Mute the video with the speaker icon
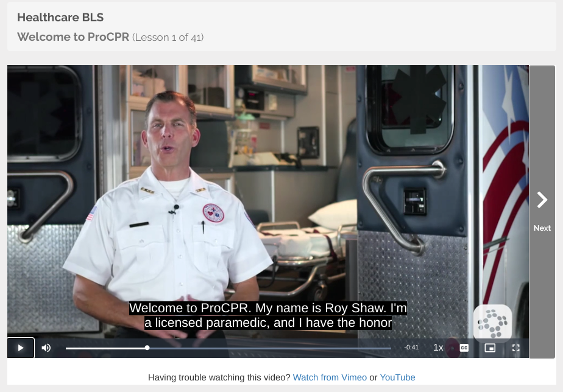 pyautogui.click(x=46, y=348)
